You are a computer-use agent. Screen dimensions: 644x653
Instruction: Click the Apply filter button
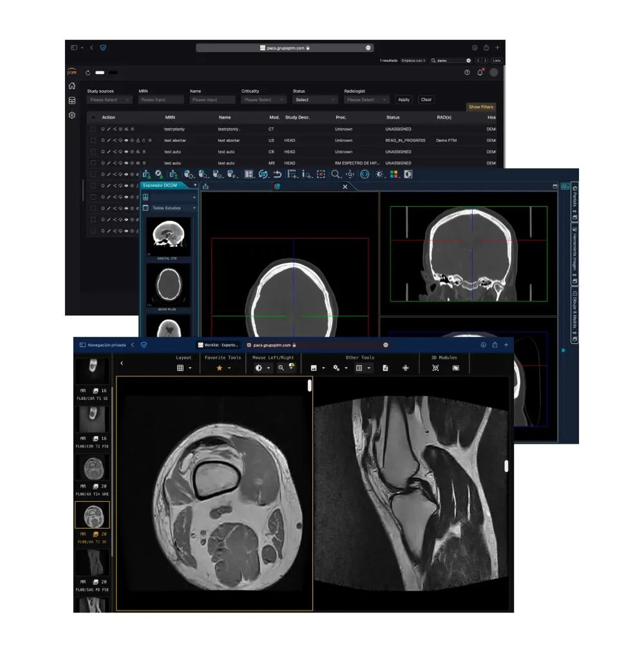point(404,100)
